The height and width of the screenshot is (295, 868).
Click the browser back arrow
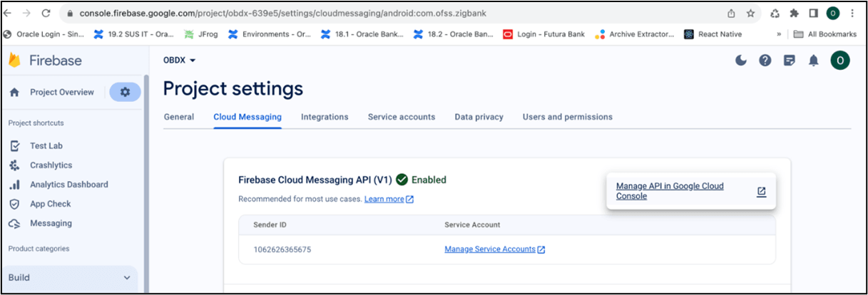[9, 13]
